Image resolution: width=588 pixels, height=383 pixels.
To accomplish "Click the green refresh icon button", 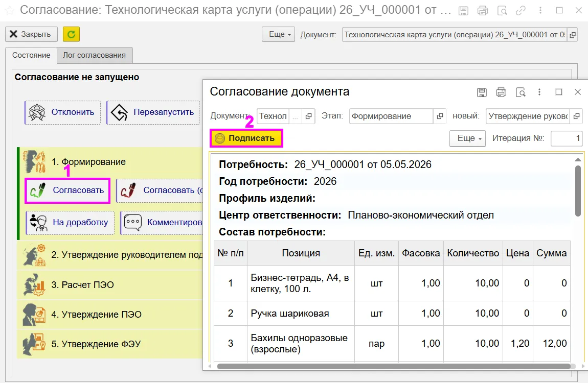I will pos(71,34).
